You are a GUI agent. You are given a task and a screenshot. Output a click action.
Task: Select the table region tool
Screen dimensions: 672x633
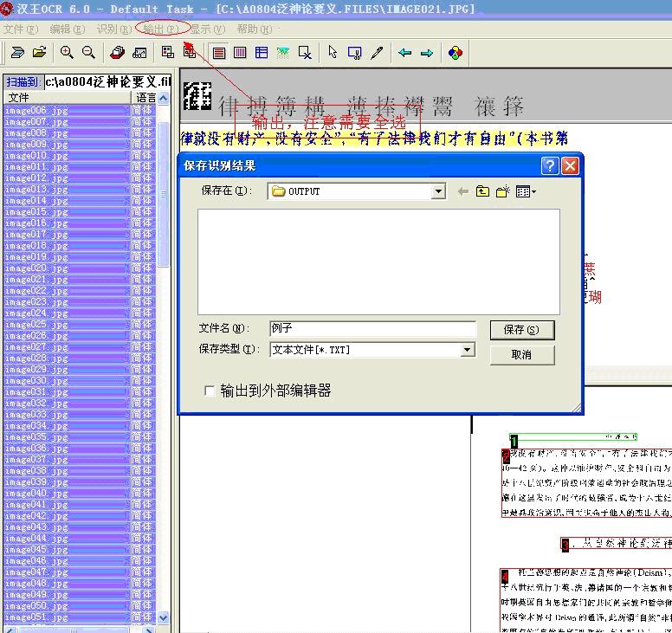(262, 53)
